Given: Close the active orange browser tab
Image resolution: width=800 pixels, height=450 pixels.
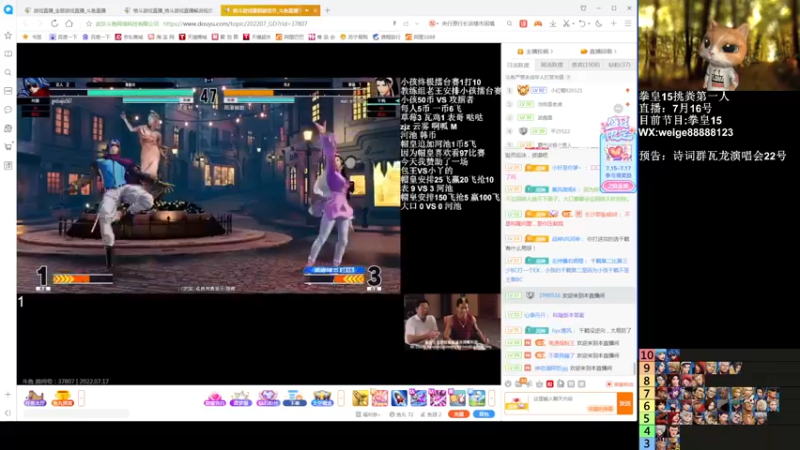Looking at the screenshot, I should click(315, 10).
